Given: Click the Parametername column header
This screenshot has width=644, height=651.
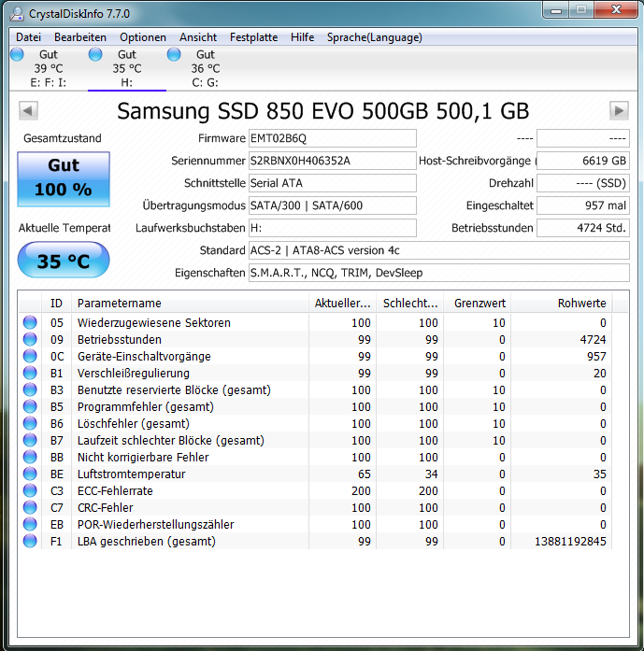Looking at the screenshot, I should tap(191, 303).
